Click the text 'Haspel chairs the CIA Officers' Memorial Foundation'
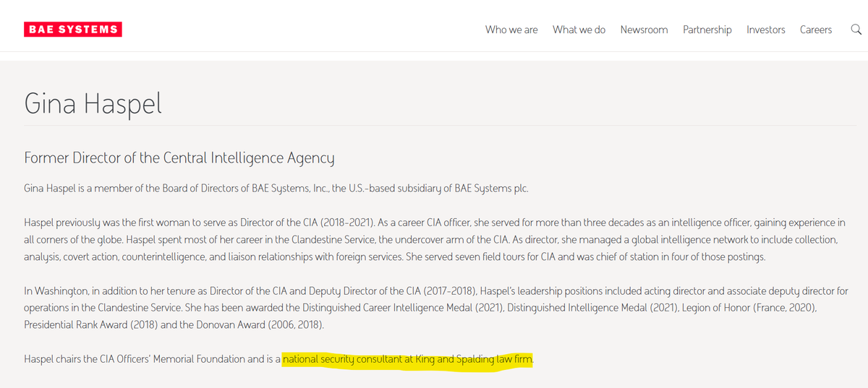 [x=134, y=359]
